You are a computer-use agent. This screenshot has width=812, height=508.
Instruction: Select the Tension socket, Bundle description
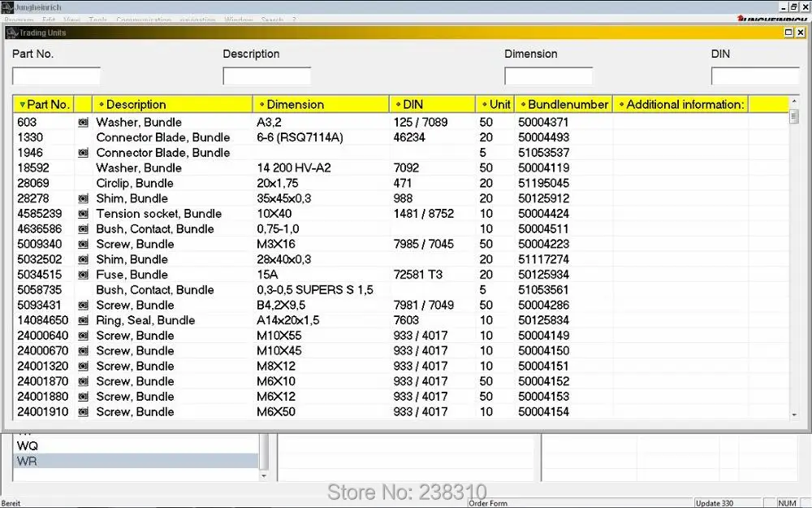click(x=159, y=214)
